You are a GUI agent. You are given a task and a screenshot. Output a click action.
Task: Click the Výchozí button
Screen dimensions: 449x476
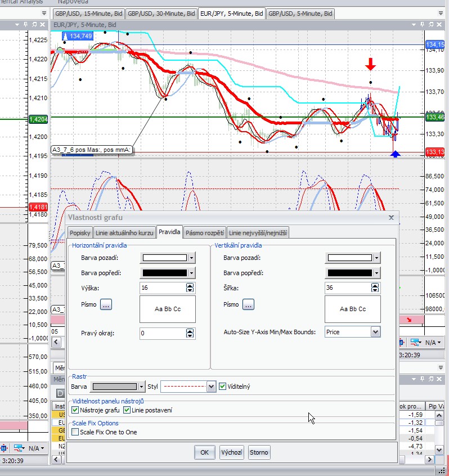(x=231, y=452)
